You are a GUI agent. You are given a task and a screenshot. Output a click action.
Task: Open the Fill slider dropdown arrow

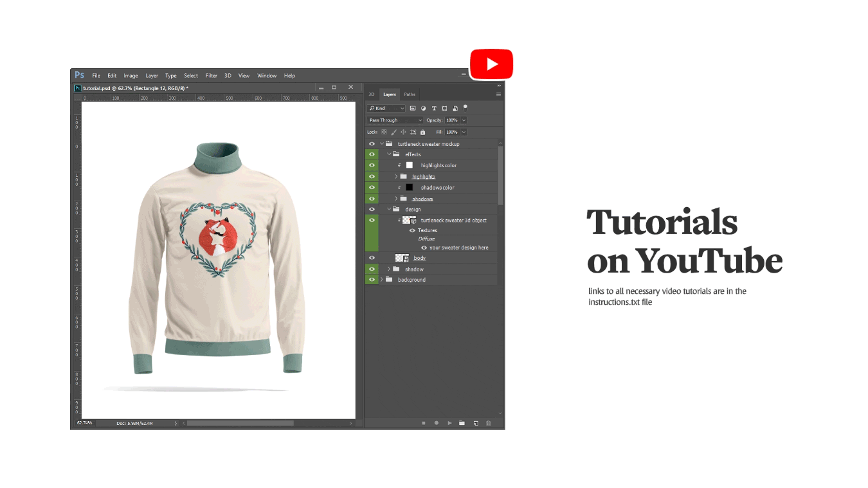464,132
